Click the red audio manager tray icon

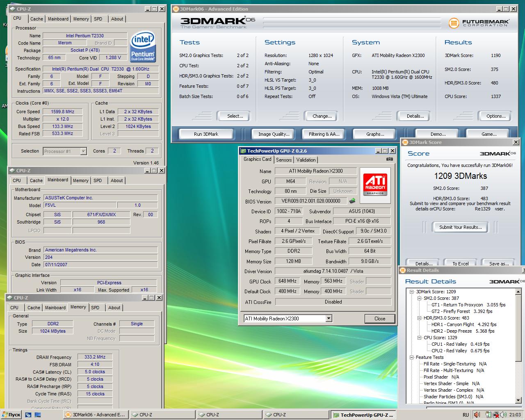tap(477, 415)
